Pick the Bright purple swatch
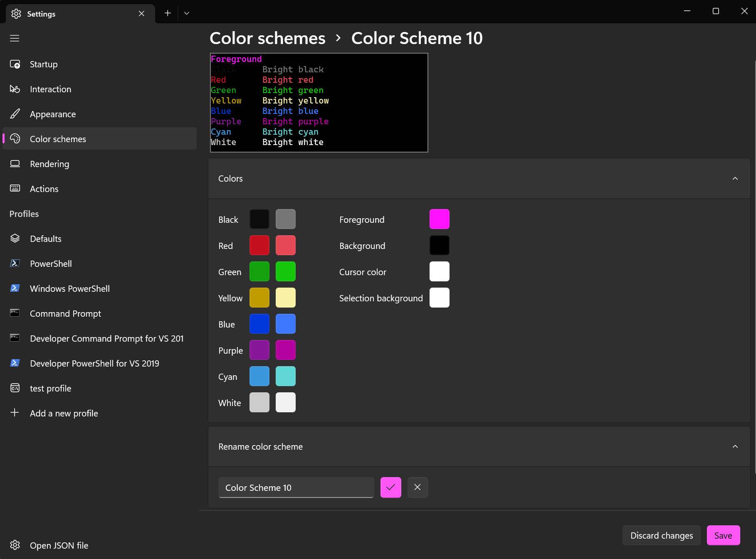 coord(286,350)
